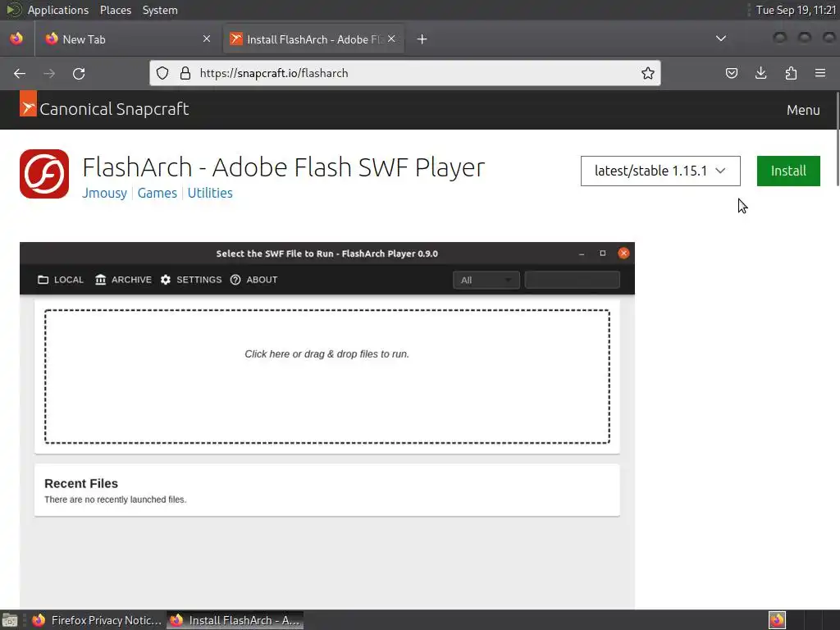Close the New Tab tab

(207, 39)
